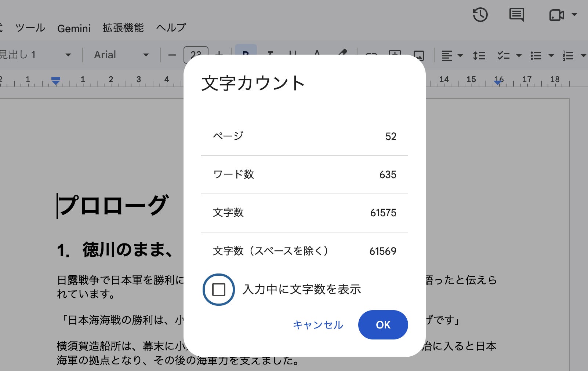Click the checklist icon

pyautogui.click(x=503, y=56)
